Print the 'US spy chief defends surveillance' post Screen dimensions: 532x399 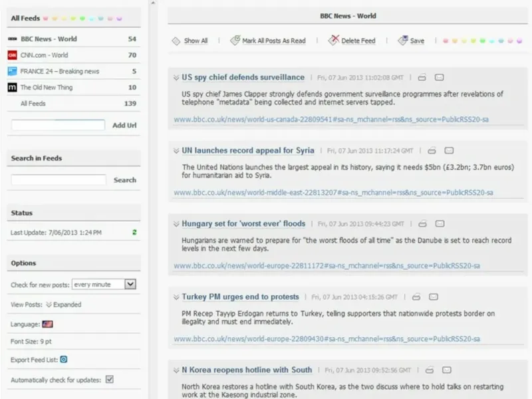[x=422, y=78]
